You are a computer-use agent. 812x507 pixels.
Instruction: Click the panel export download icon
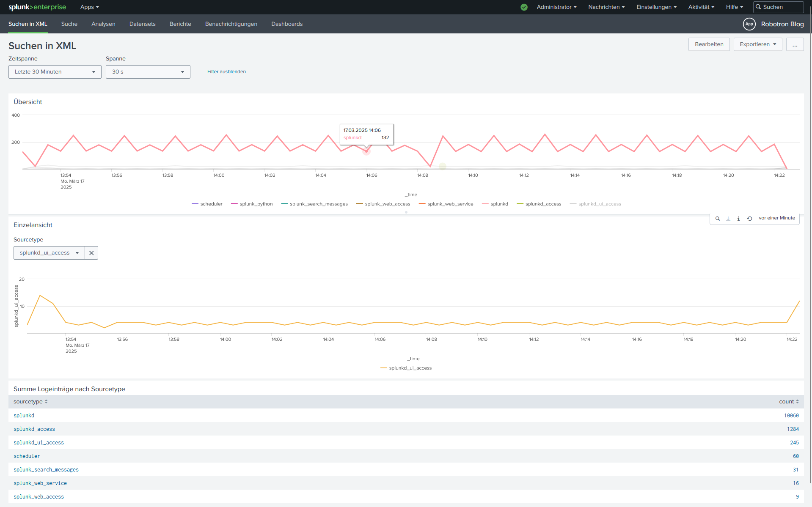(x=728, y=219)
